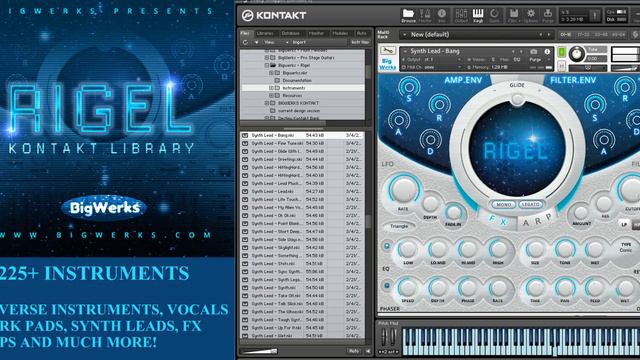Viewport: 640px width, 360px height.
Task: Click the reverb Size knob
Action: pos(535,248)
